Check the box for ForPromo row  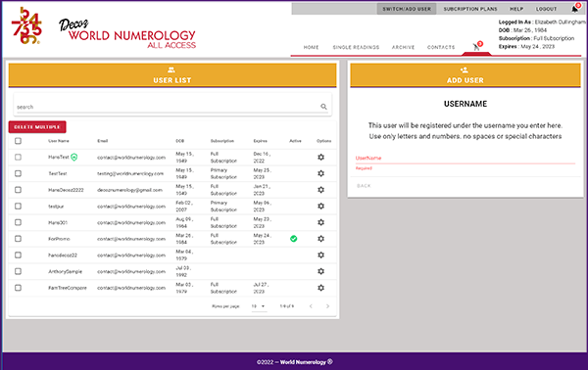click(18, 239)
